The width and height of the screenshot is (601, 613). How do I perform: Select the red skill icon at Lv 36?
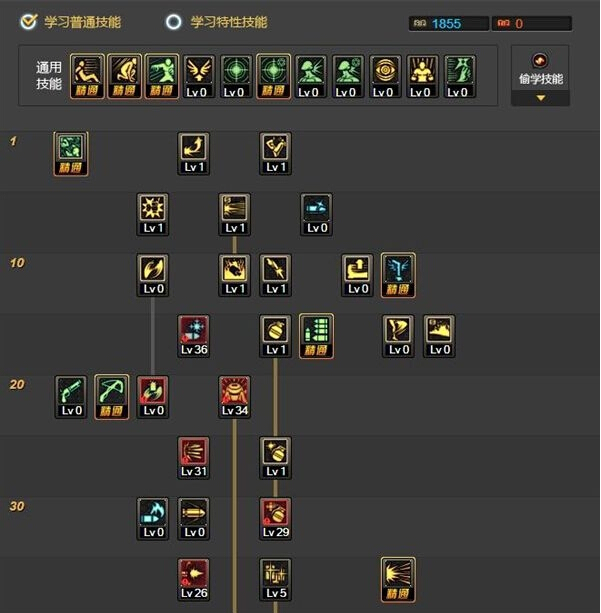click(x=194, y=336)
